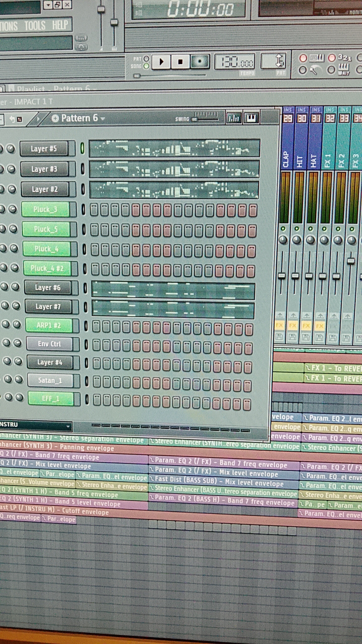The height and width of the screenshot is (644, 362).
Task: Click the floppy disk icon on FX 2 track
Action: tap(333, 338)
